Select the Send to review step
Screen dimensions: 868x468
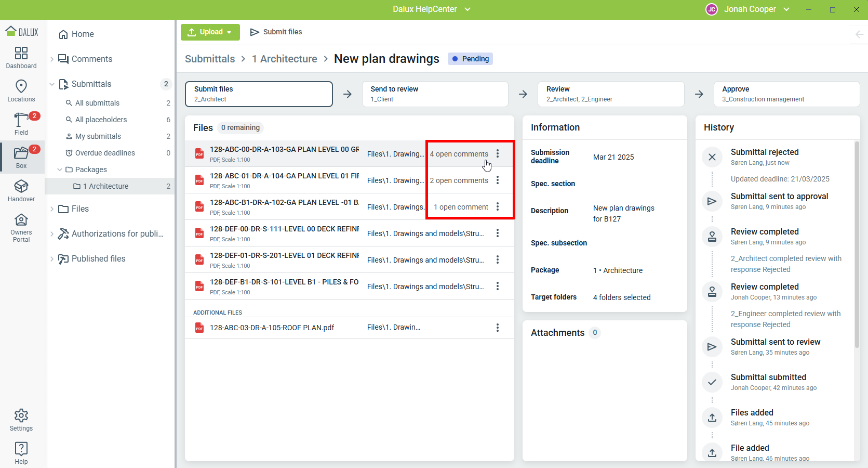pos(435,94)
